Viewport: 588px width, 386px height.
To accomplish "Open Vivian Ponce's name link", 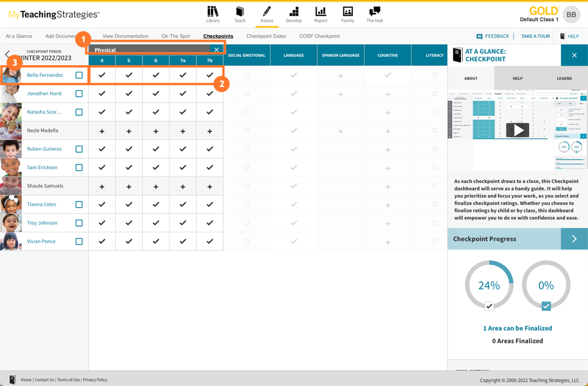I will [x=41, y=241].
